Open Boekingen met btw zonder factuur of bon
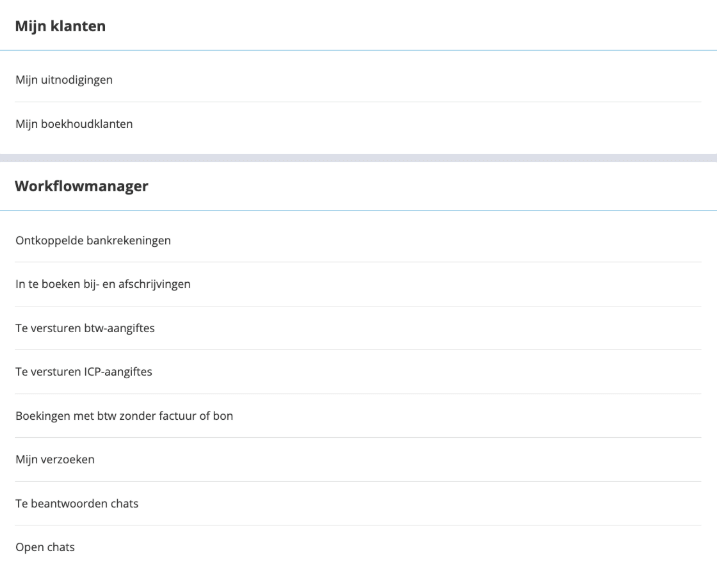718x584 pixels. pyautogui.click(x=124, y=416)
